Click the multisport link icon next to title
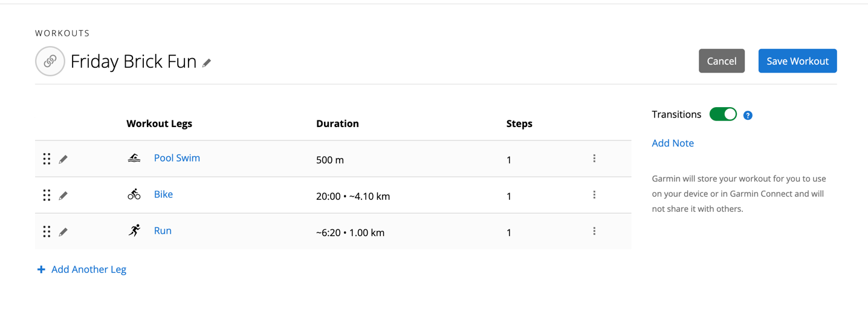The image size is (868, 322). pos(50,61)
